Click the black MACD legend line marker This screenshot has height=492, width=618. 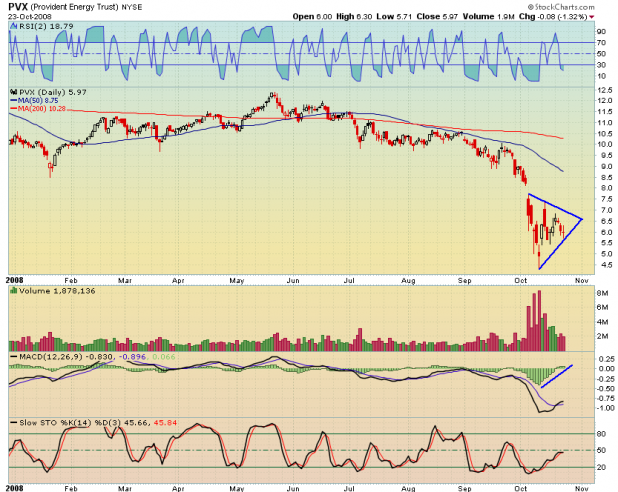(13, 357)
